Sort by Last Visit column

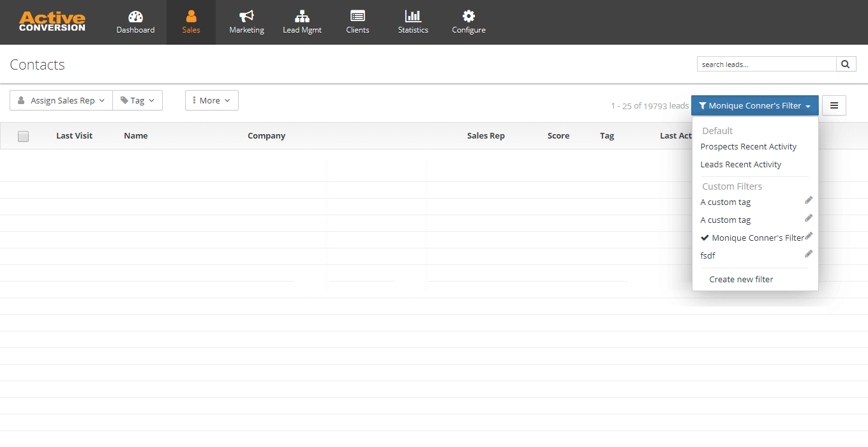click(x=74, y=136)
